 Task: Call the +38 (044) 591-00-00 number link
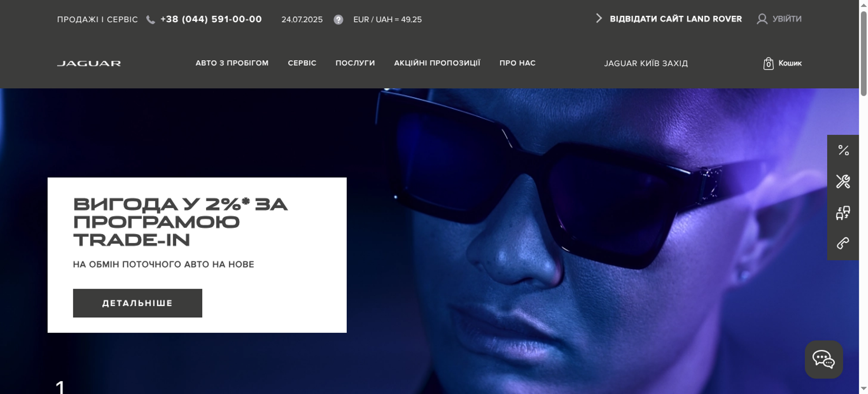(211, 19)
